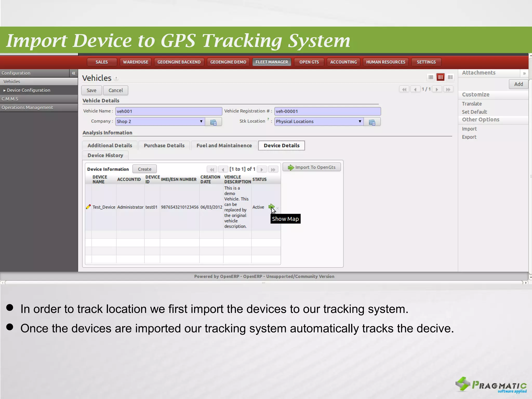Open Stk Location dropdown Physical Locations
Image resolution: width=532 pixels, height=399 pixels.
(x=319, y=122)
